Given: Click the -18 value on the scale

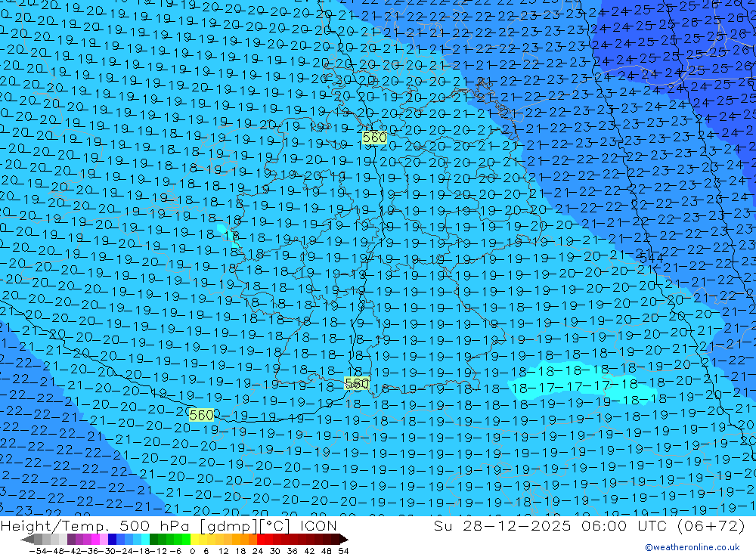Looking at the screenshot, I should pyautogui.click(x=141, y=551).
